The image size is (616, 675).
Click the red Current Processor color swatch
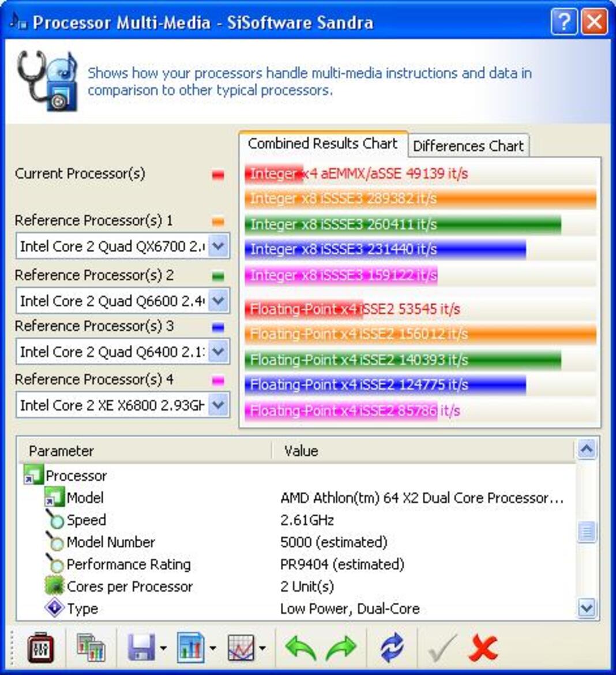(x=218, y=175)
